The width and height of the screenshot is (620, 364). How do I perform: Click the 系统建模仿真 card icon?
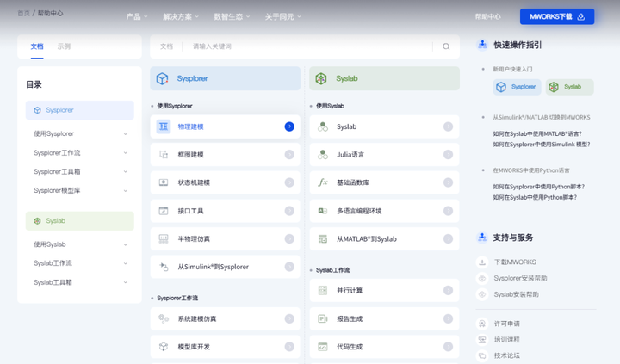[x=164, y=318]
